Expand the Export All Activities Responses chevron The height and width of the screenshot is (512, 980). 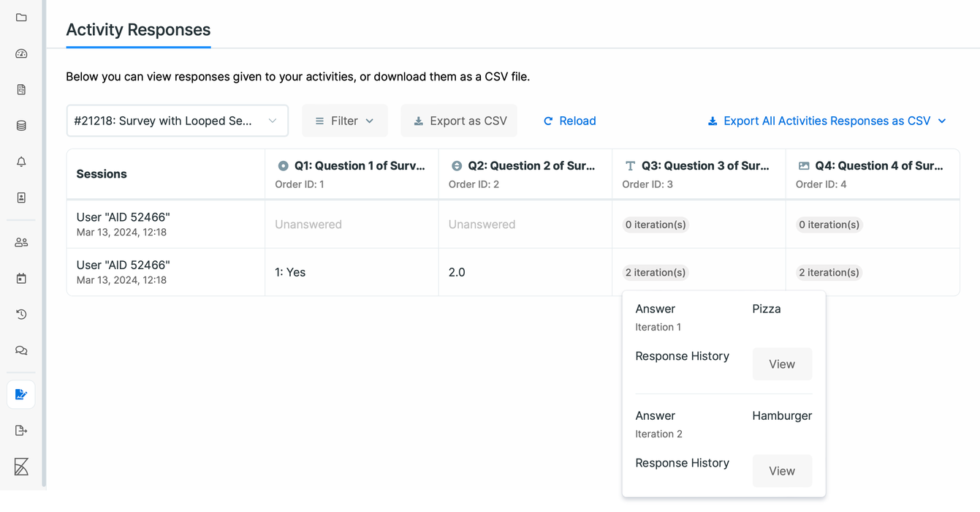pos(942,120)
